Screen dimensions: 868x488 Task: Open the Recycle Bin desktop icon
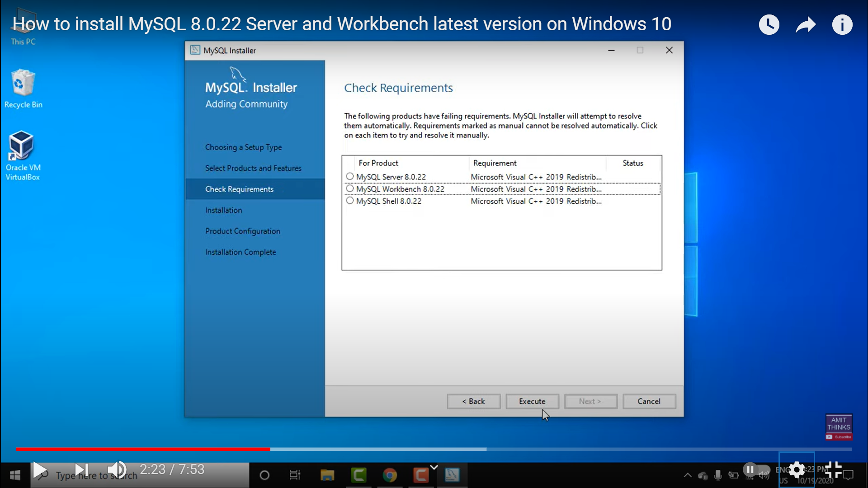[23, 89]
